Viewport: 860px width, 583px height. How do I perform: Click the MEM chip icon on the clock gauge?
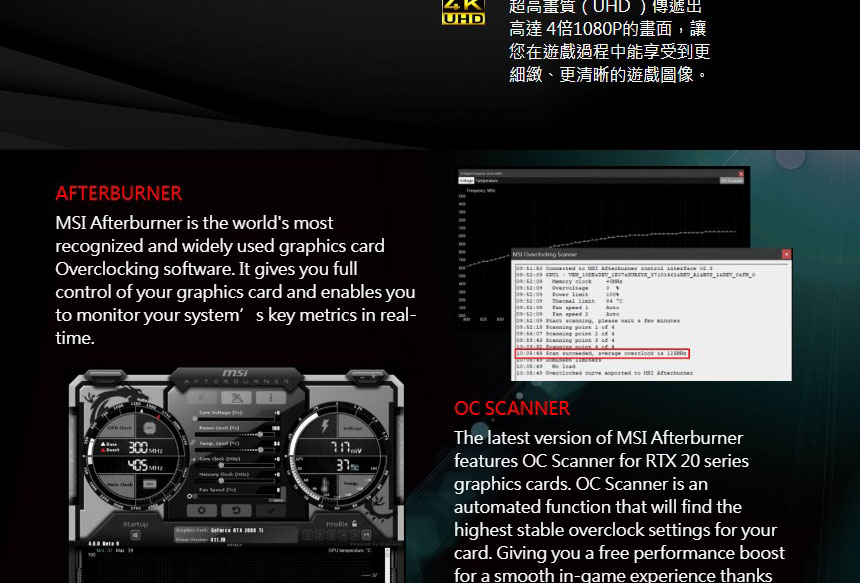pyautogui.click(x=149, y=484)
